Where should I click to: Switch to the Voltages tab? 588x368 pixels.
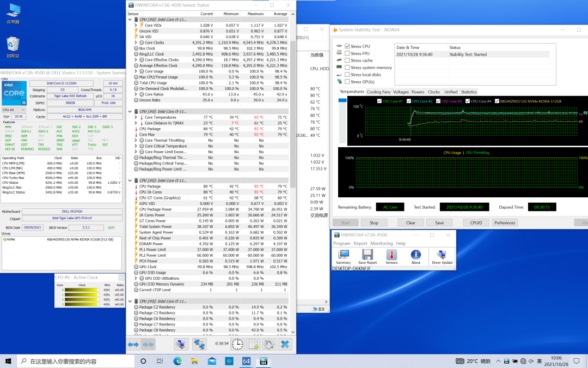401,92
